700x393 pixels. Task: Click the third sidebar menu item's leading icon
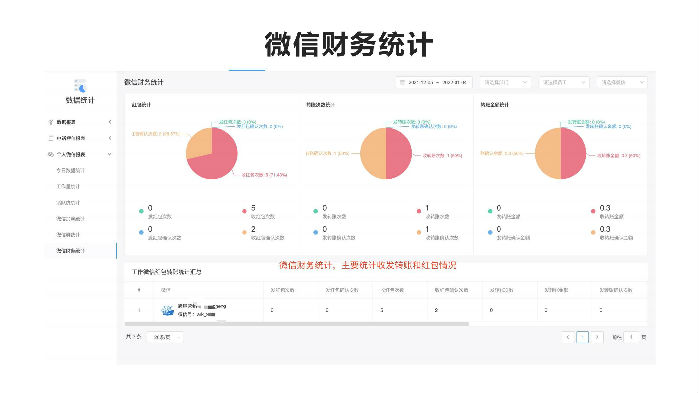click(x=50, y=154)
